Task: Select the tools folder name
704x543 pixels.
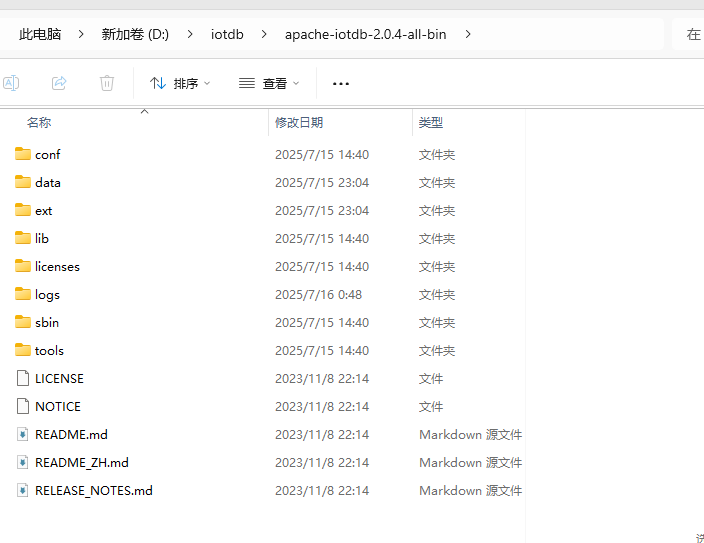Action: coord(49,350)
